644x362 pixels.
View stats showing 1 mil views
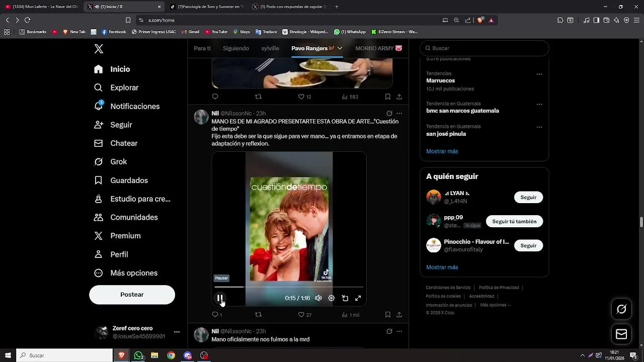tap(350, 315)
